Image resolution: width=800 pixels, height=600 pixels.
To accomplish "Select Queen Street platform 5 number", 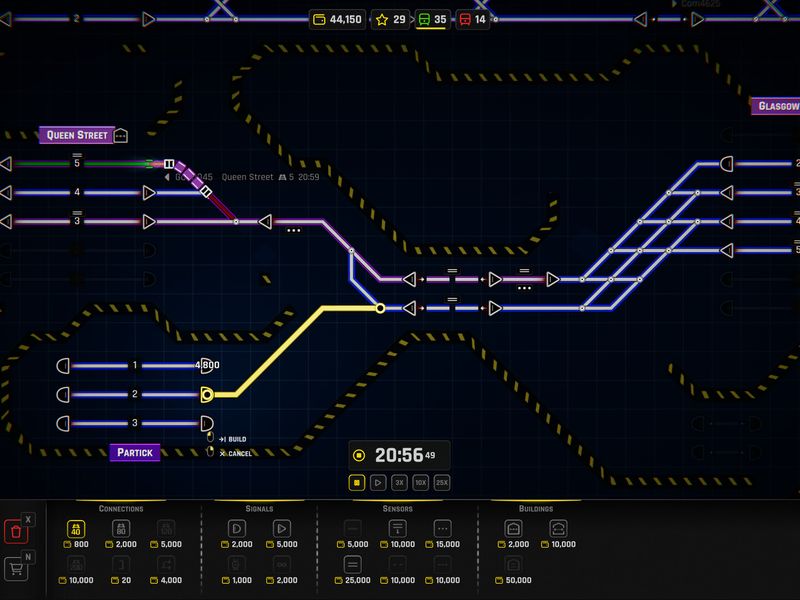I will coord(77,163).
